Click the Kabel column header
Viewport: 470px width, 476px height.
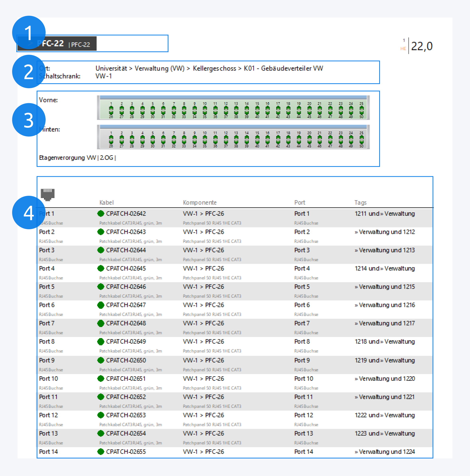point(106,203)
